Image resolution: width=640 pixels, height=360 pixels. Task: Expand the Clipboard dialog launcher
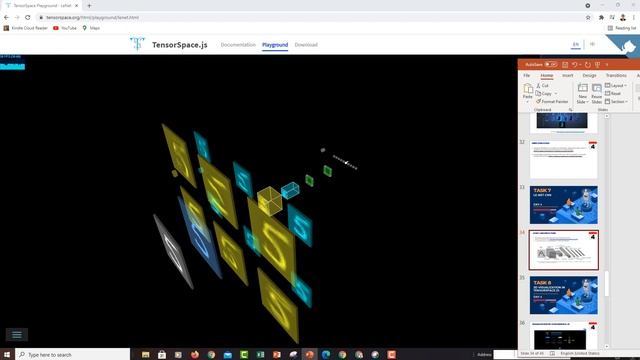point(570,110)
